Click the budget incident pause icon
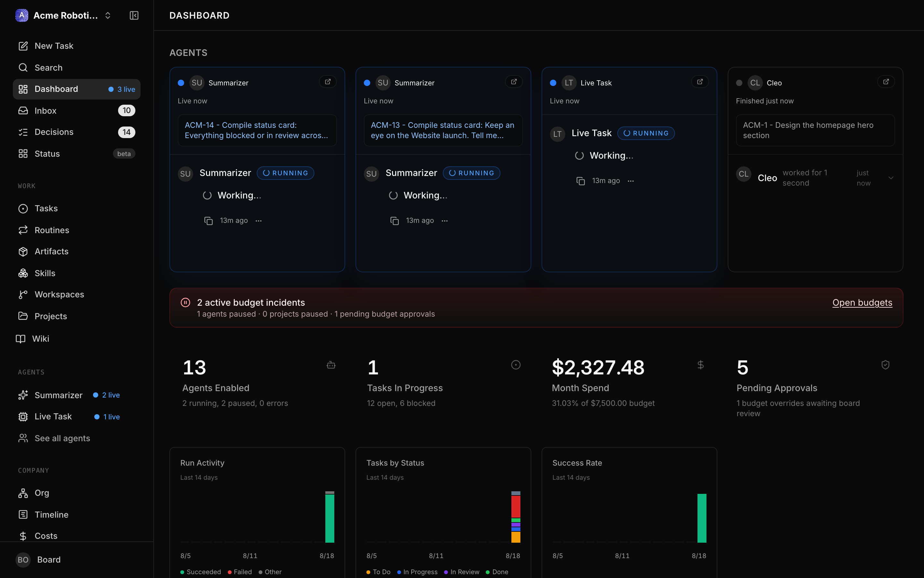 tap(185, 302)
